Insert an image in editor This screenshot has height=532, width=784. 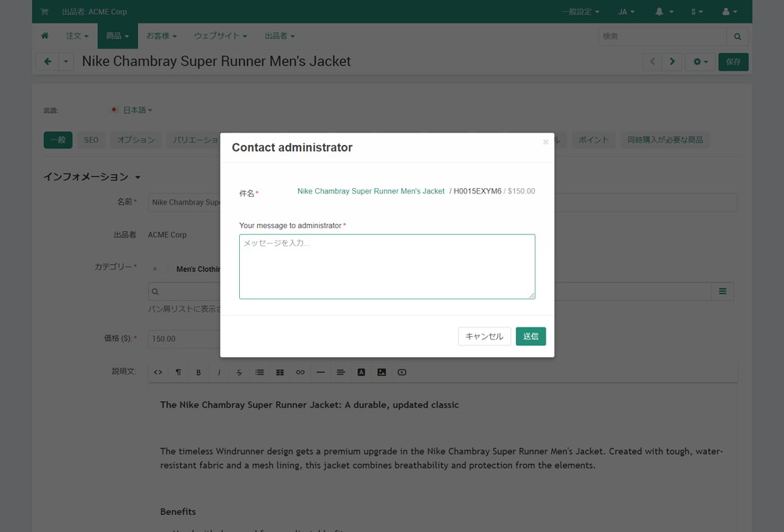tap(382, 372)
